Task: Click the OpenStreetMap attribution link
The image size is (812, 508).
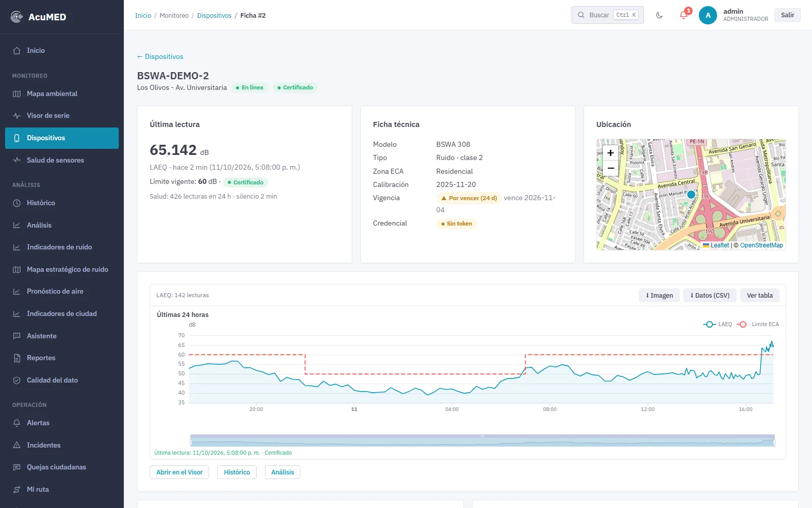Action: pyautogui.click(x=761, y=245)
